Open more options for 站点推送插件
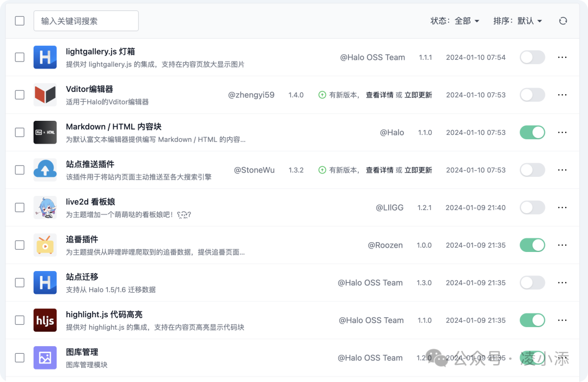This screenshot has height=382, width=588. tap(562, 170)
